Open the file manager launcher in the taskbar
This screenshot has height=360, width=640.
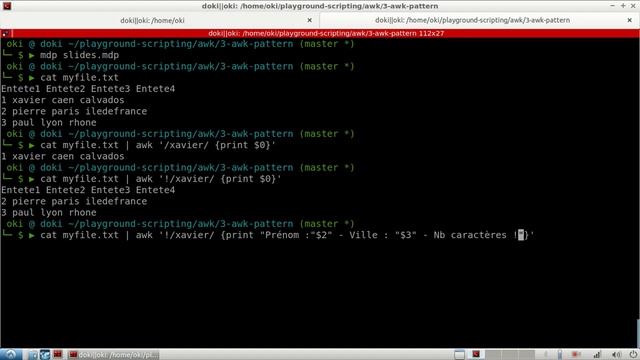[x=33, y=354]
